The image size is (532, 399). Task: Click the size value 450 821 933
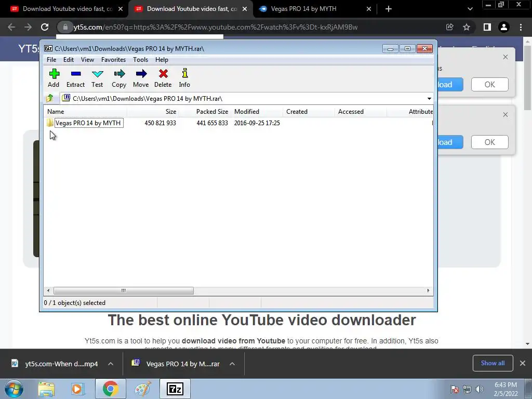coord(160,123)
